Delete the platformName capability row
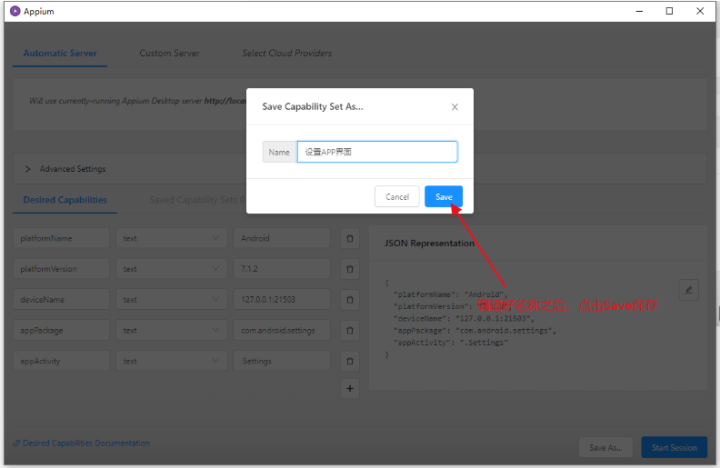Image resolution: width=720 pixels, height=468 pixels. tap(350, 238)
